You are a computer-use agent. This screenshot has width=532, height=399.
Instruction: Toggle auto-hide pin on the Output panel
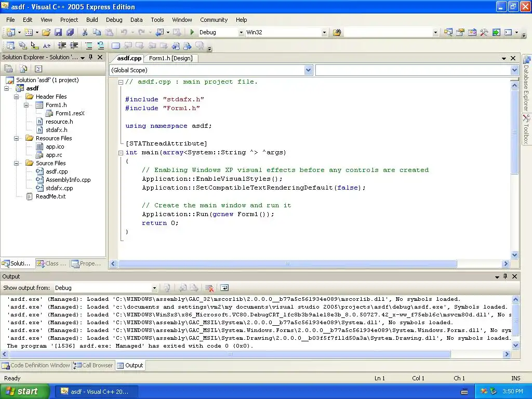pos(505,276)
